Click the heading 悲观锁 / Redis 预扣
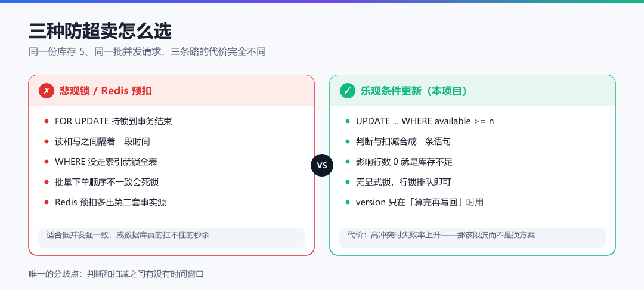This screenshot has width=644, height=290. click(x=106, y=91)
